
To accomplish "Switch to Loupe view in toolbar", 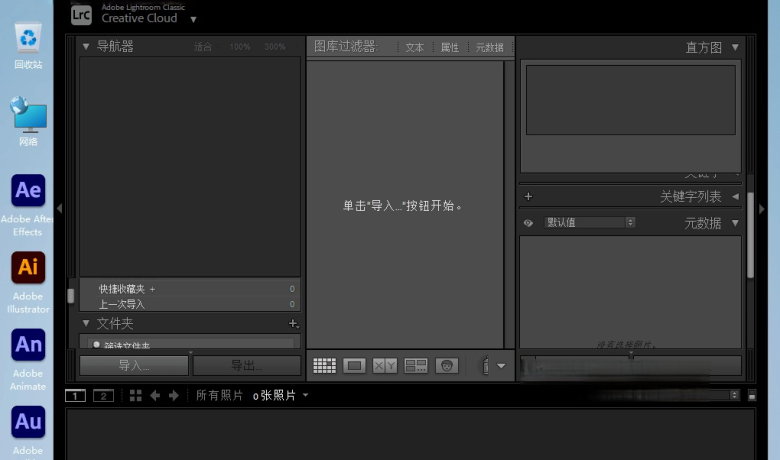I will (354, 366).
